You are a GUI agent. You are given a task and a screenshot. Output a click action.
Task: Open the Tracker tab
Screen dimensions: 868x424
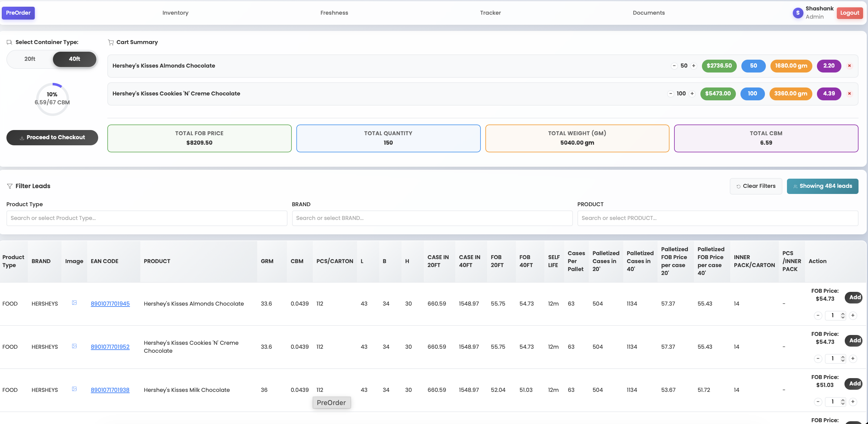click(x=490, y=13)
